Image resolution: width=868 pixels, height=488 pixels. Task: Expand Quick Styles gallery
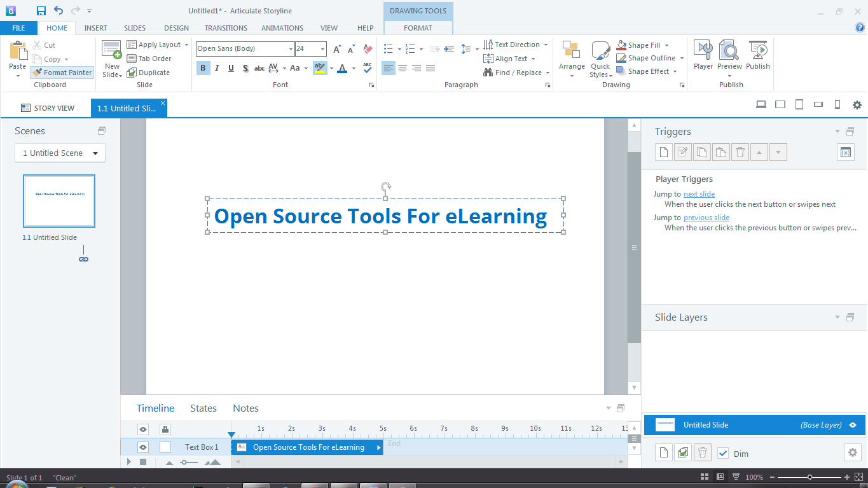600,59
